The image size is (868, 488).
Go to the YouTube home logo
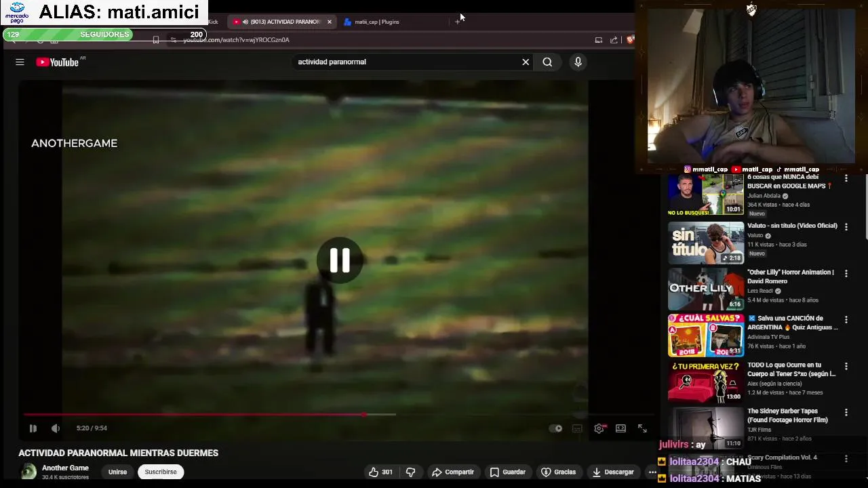coord(58,62)
